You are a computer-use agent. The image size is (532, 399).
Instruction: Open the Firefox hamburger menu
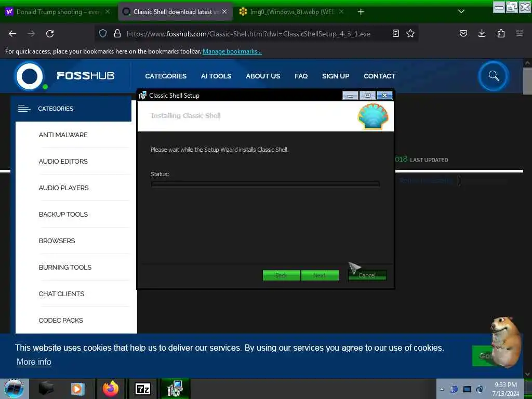(520, 33)
